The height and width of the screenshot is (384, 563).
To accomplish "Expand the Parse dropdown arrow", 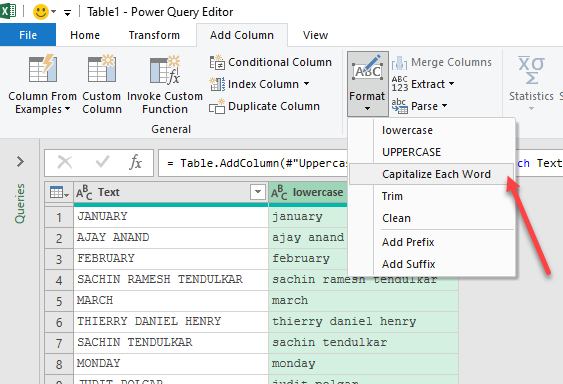I will (x=445, y=106).
